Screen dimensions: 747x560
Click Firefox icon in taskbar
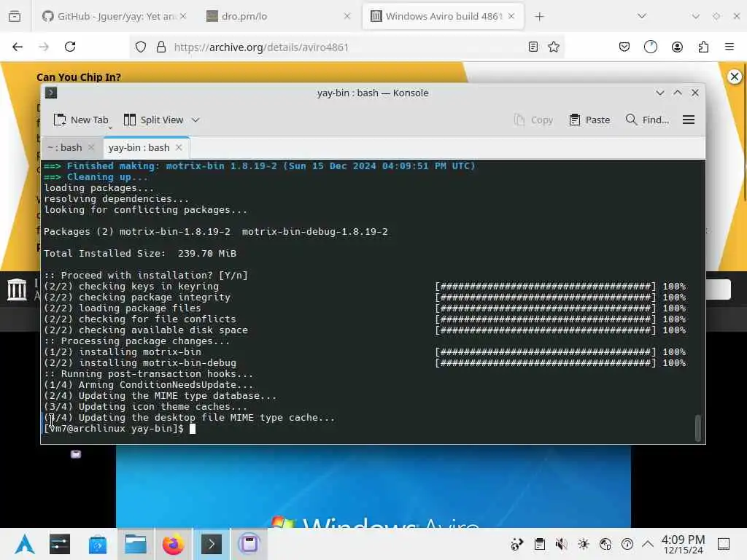tap(174, 544)
